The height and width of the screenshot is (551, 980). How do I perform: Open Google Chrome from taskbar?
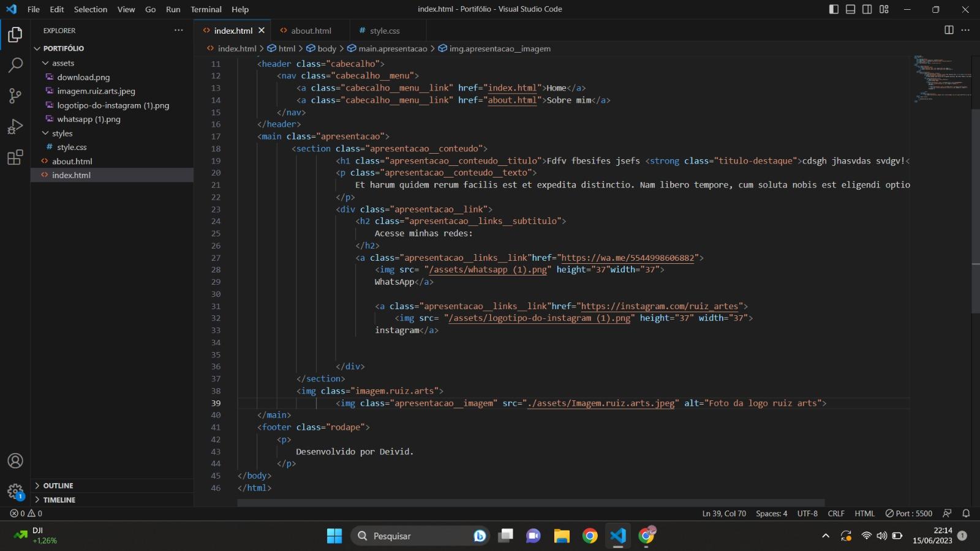click(x=590, y=536)
